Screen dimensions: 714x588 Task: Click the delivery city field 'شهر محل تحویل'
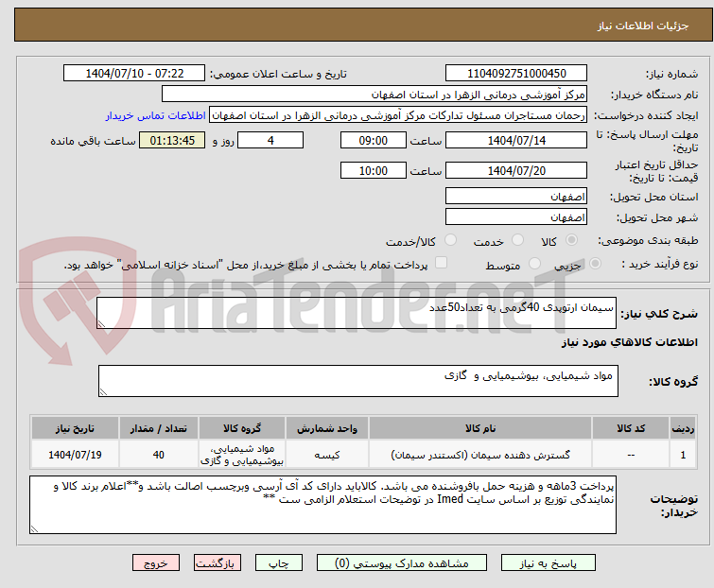(516, 217)
